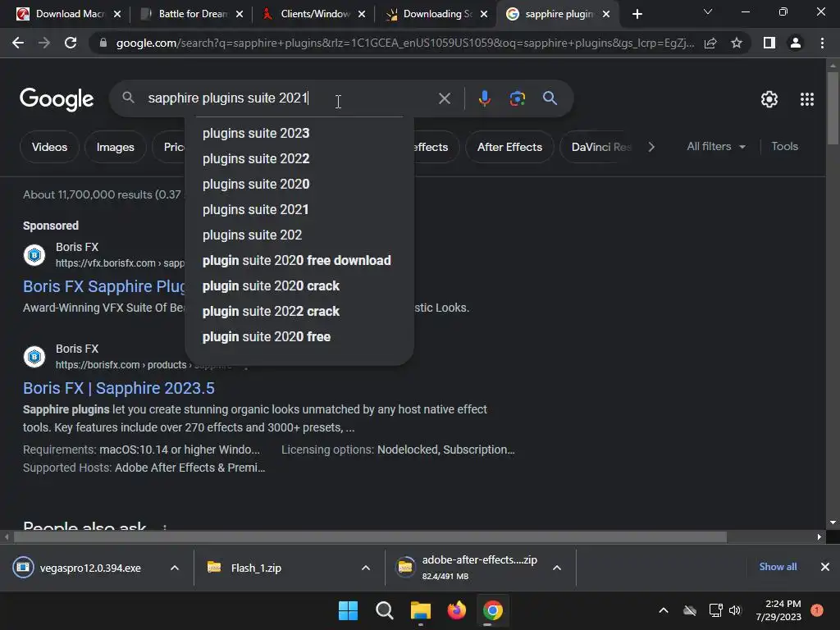Image resolution: width=840 pixels, height=630 pixels.
Task: Open the All filters dropdown
Action: [716, 146]
